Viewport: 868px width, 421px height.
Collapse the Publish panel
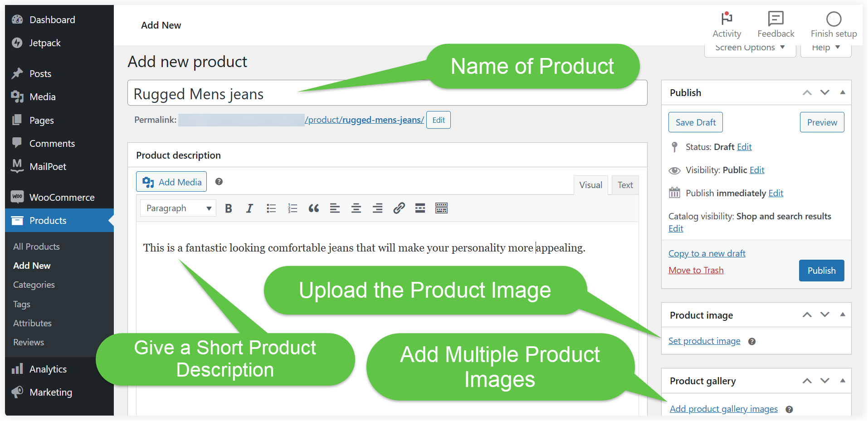(x=843, y=92)
